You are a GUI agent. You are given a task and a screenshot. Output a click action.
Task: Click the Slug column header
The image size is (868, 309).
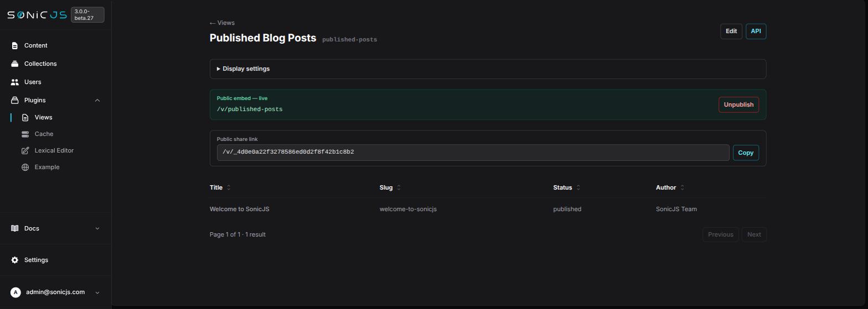(386, 187)
